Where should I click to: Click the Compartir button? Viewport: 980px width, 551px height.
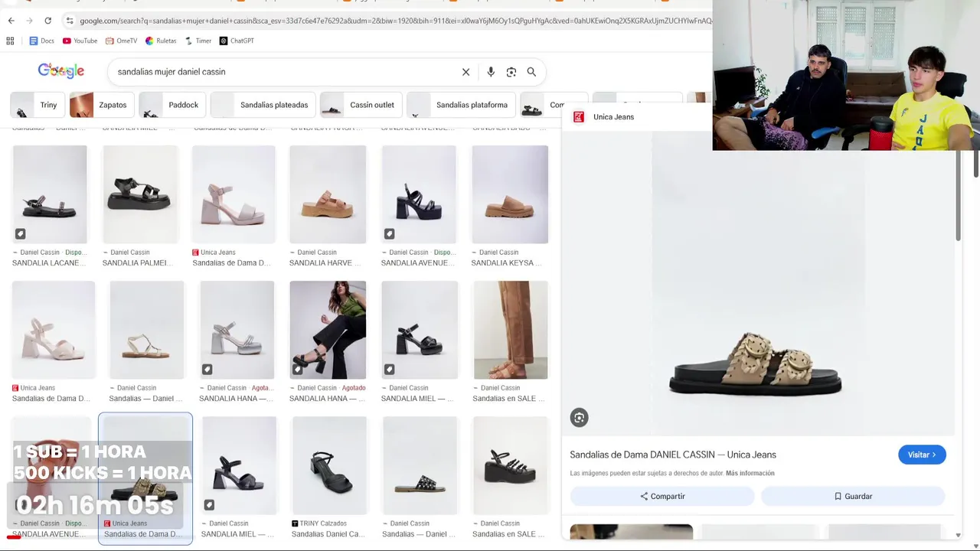(662, 496)
